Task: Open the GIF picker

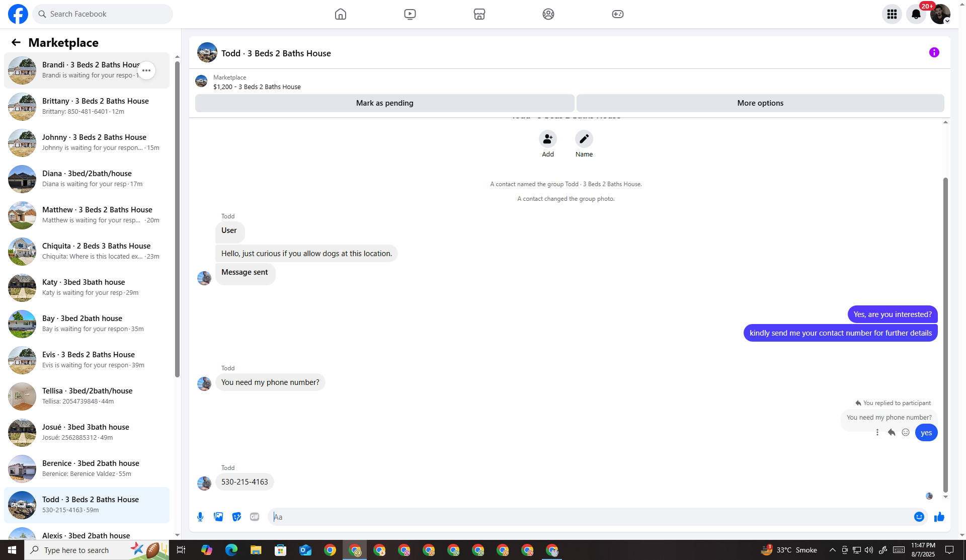Action: click(x=255, y=517)
